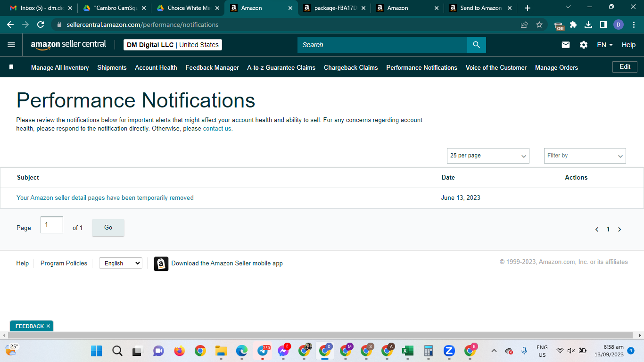
Task: Show hidden icons in the system tray
Action: tap(494, 351)
